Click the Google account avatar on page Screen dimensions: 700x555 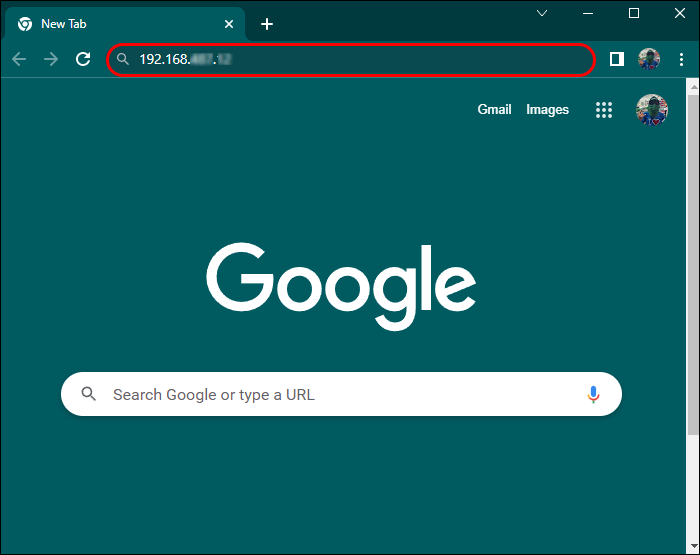[x=652, y=110]
